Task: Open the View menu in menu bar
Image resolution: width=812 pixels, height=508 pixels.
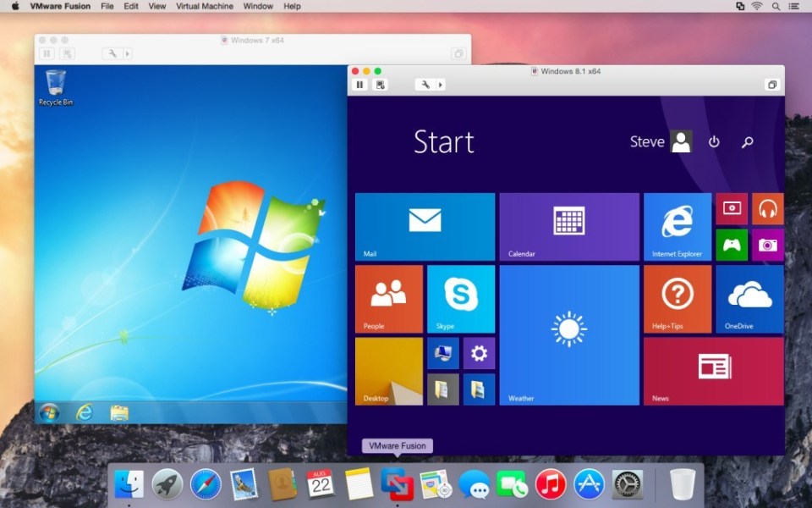Action: coord(157,6)
